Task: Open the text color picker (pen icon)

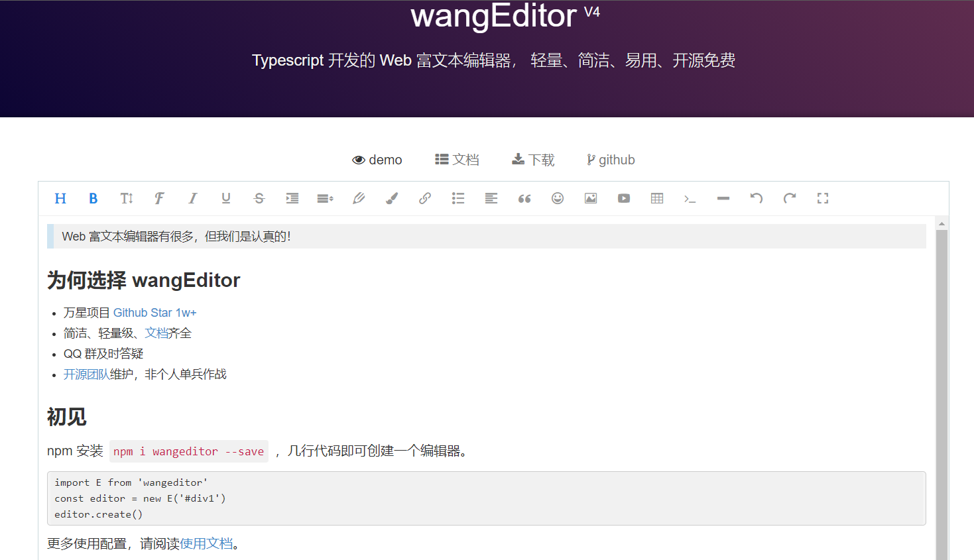Action: [359, 198]
